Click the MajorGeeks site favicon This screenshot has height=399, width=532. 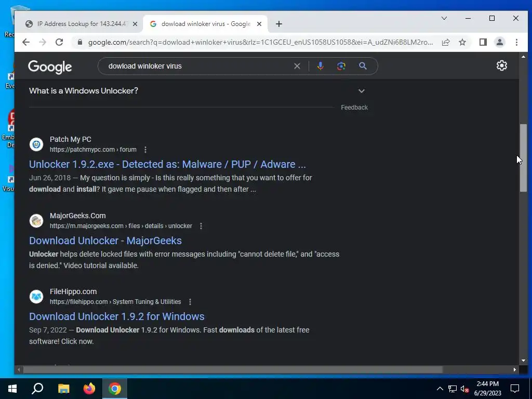tap(36, 221)
